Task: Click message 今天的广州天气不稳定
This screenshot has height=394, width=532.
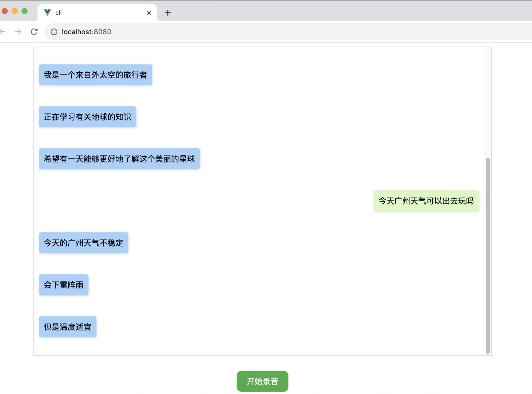Action: [x=83, y=243]
